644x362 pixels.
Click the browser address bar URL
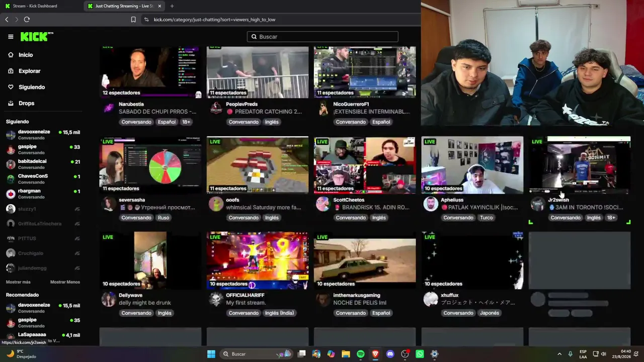(x=214, y=20)
